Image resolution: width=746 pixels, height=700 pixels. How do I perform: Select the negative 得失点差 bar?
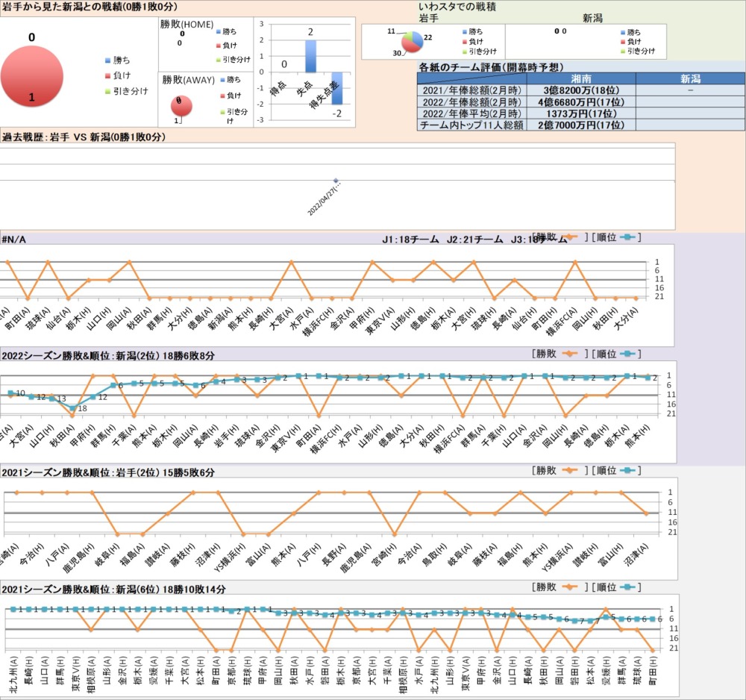coord(336,90)
